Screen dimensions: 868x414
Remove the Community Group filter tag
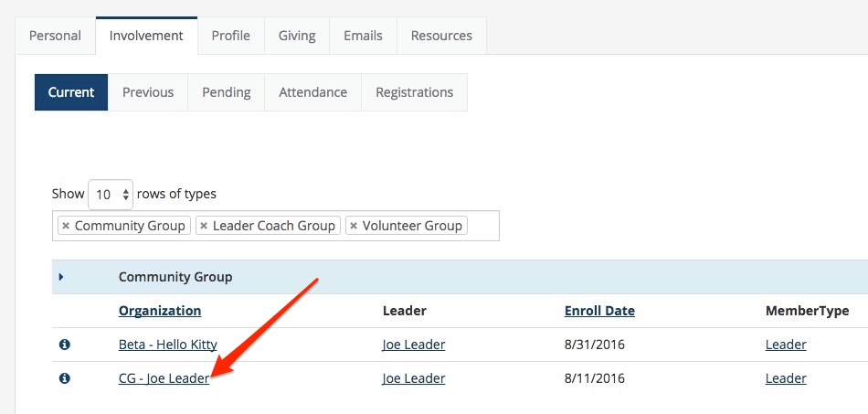tap(66, 226)
